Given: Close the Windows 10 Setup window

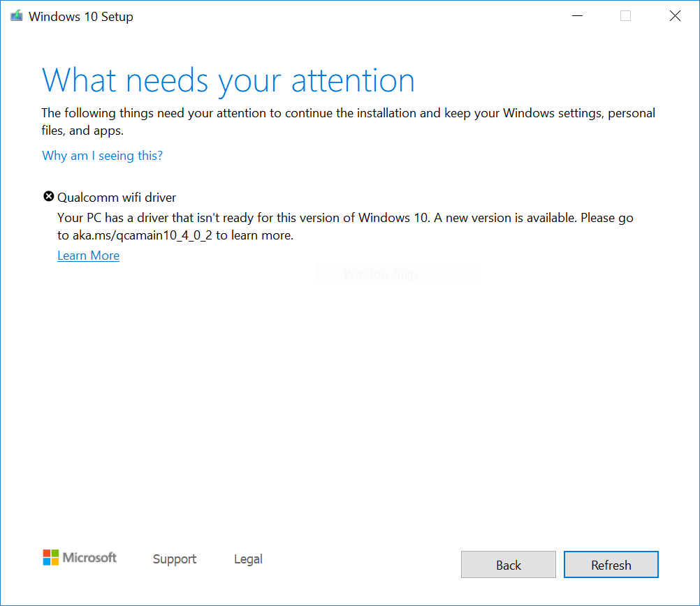Looking at the screenshot, I should [674, 16].
